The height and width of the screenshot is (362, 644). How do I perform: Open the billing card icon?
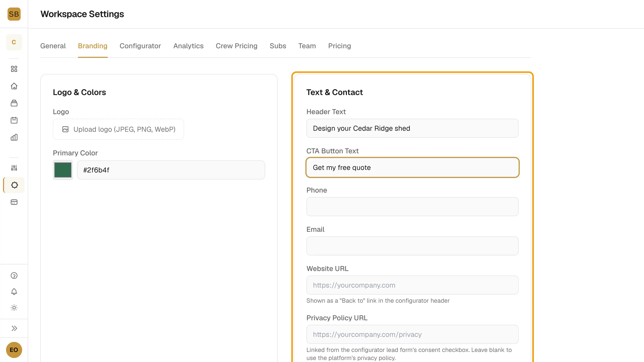[x=14, y=202]
